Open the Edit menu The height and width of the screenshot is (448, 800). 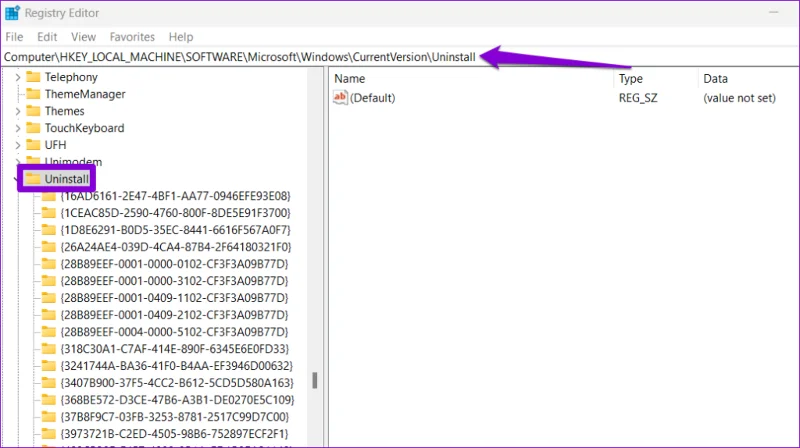pos(47,37)
